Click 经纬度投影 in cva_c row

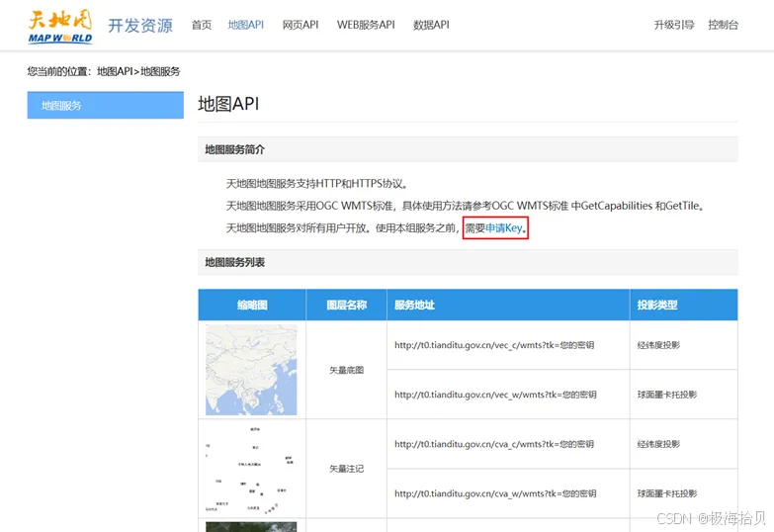coord(658,444)
